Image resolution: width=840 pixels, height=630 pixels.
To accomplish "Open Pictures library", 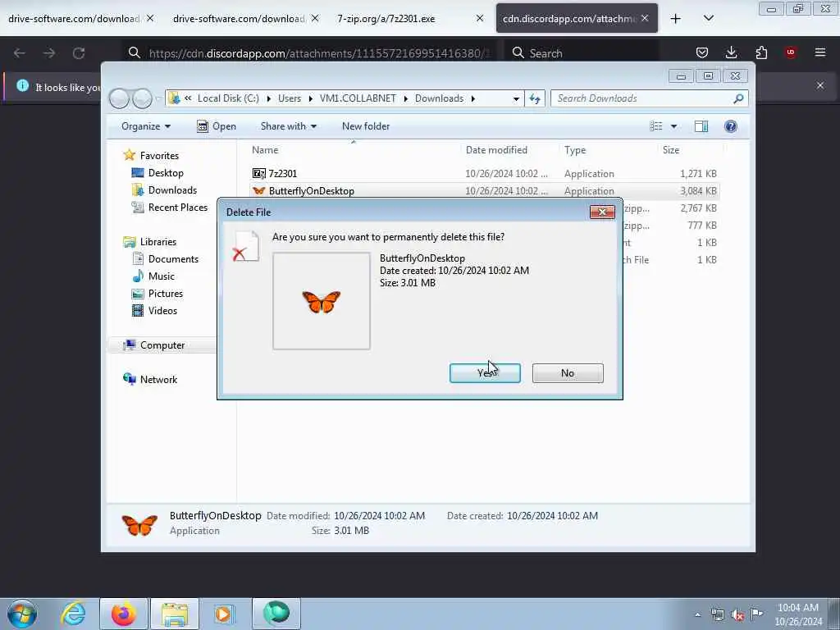I will point(166,294).
